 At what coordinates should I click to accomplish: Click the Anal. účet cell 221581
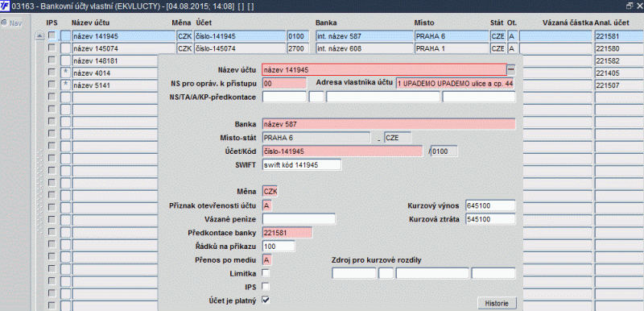click(x=619, y=36)
